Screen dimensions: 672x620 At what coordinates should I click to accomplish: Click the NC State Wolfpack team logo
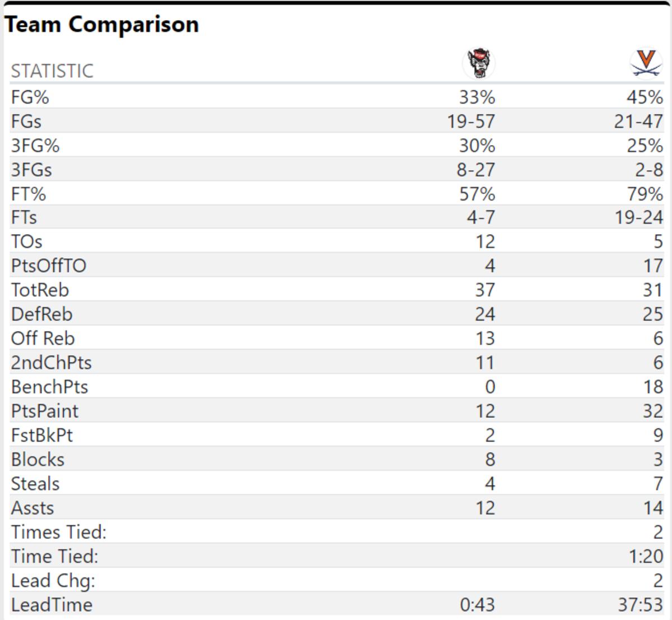click(x=479, y=63)
